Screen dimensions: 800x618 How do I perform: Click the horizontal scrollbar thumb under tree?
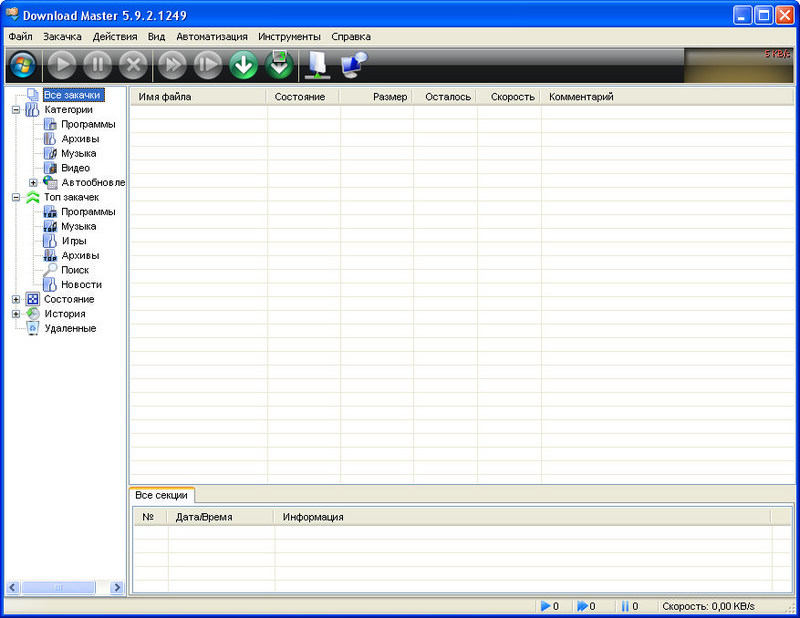[58, 587]
